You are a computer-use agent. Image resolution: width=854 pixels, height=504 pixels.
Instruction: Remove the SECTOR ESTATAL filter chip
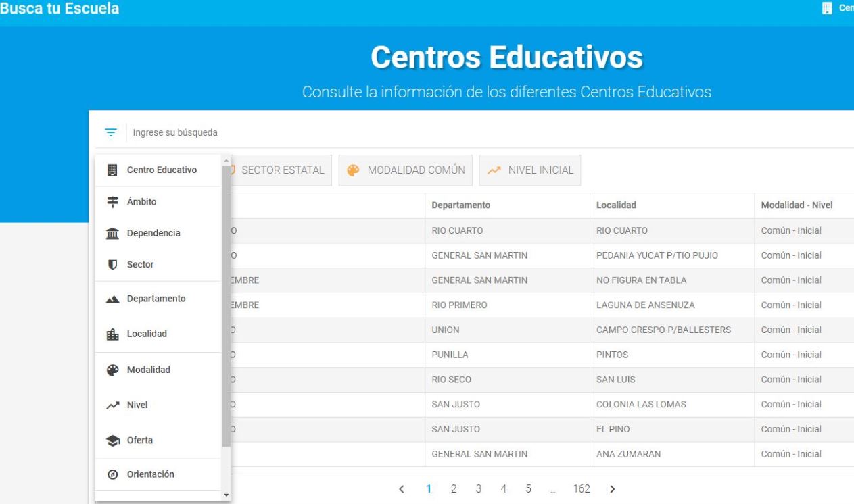[x=281, y=170]
